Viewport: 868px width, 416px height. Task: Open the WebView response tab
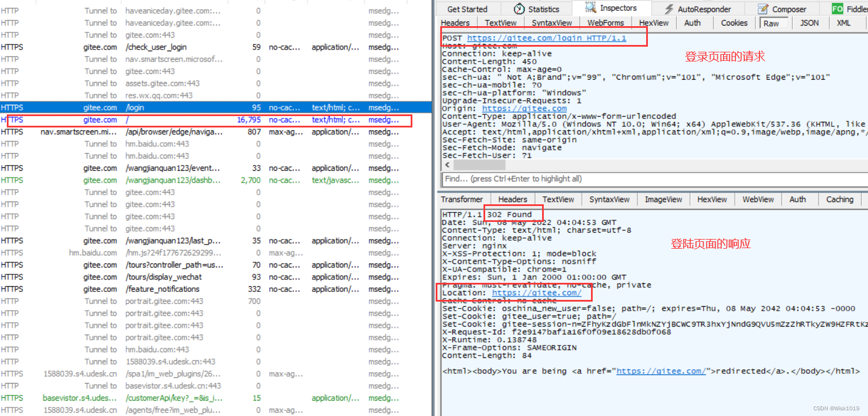click(758, 199)
